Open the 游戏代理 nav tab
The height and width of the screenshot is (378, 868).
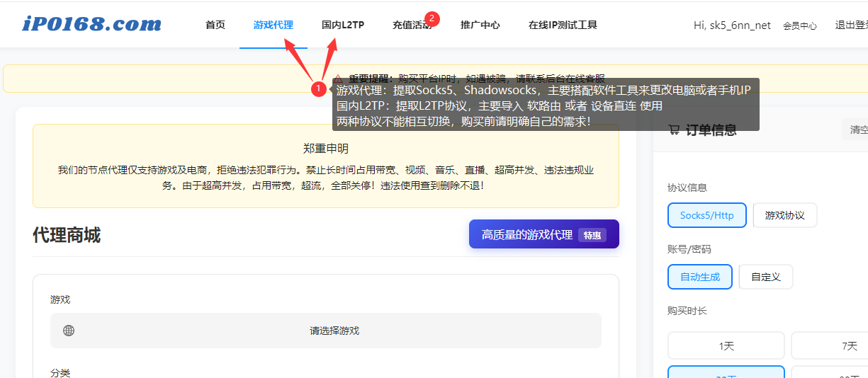click(x=274, y=25)
